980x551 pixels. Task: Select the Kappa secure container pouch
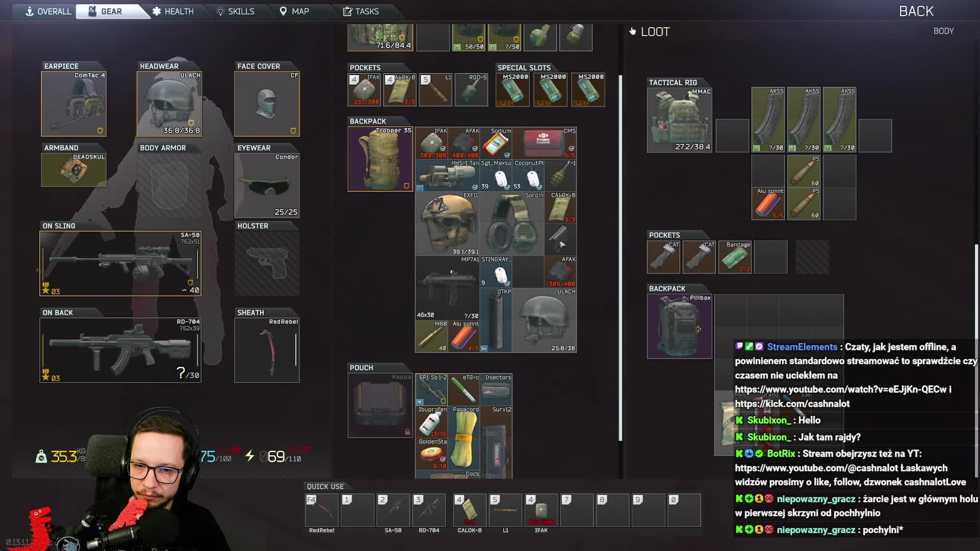click(380, 405)
